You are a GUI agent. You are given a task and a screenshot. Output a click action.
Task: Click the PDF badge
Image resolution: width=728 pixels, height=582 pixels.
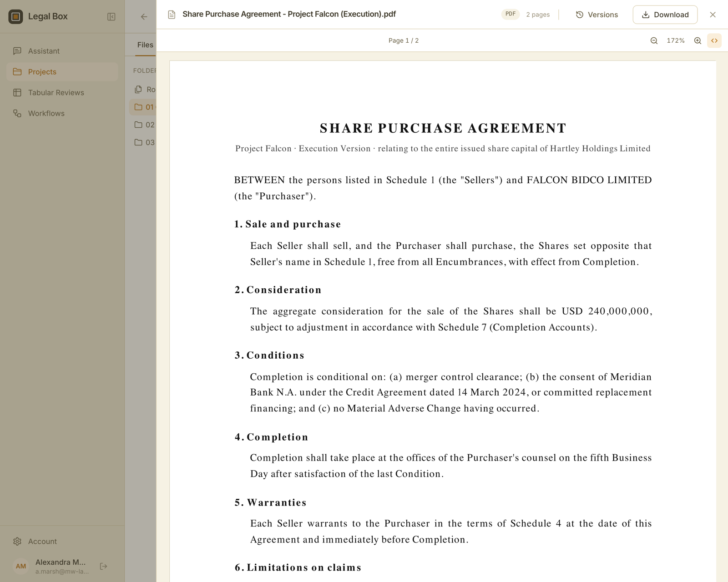point(511,14)
